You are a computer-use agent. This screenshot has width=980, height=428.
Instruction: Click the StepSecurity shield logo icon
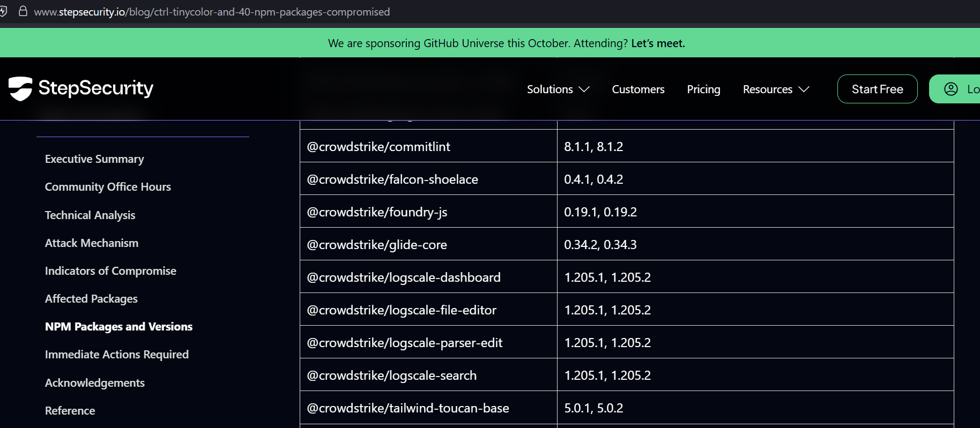pyautogui.click(x=20, y=88)
